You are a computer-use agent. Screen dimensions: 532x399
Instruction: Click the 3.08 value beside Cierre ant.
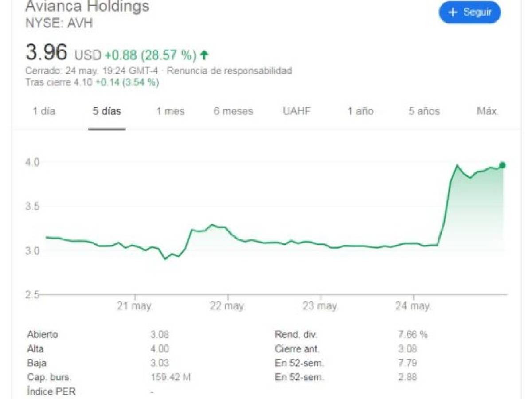coord(408,349)
